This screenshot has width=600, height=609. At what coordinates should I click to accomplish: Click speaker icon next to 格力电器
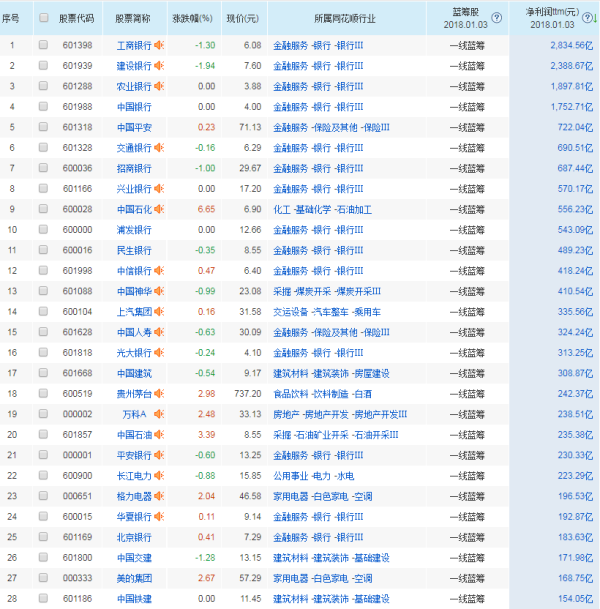click(159, 496)
